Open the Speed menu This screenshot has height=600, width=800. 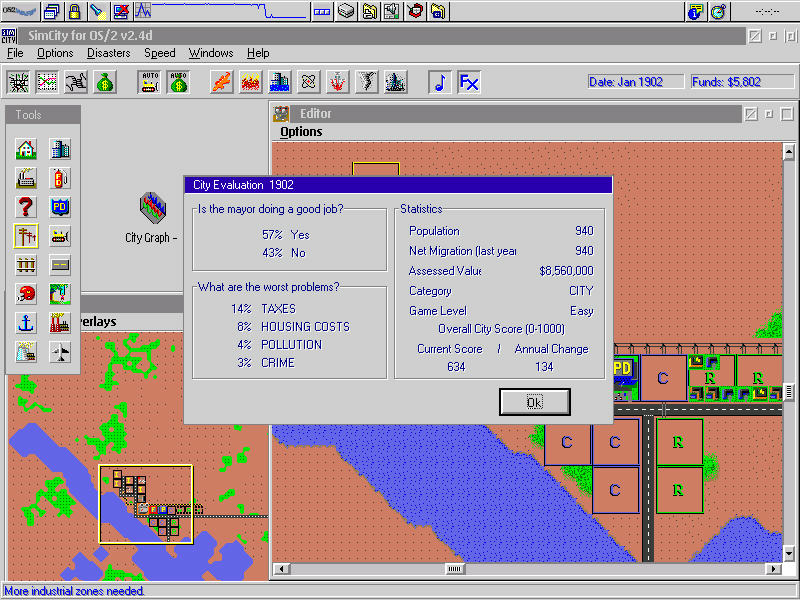[160, 53]
